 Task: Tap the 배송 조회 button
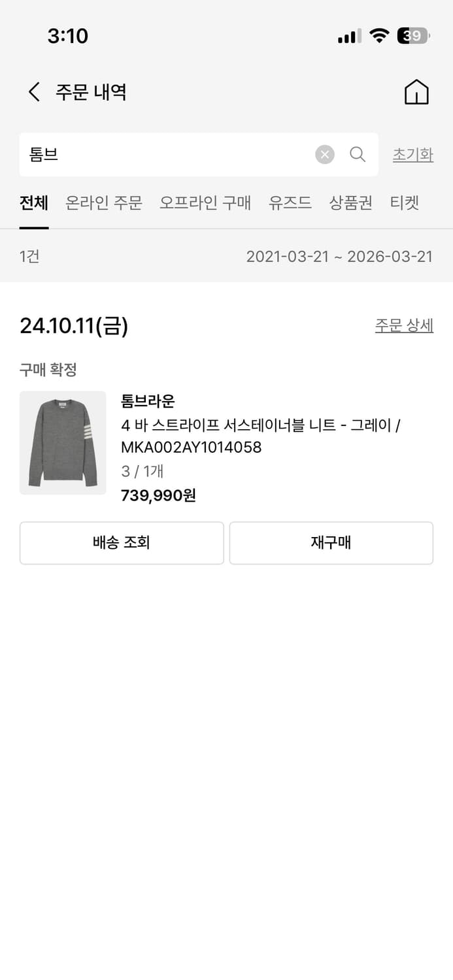[122, 543]
